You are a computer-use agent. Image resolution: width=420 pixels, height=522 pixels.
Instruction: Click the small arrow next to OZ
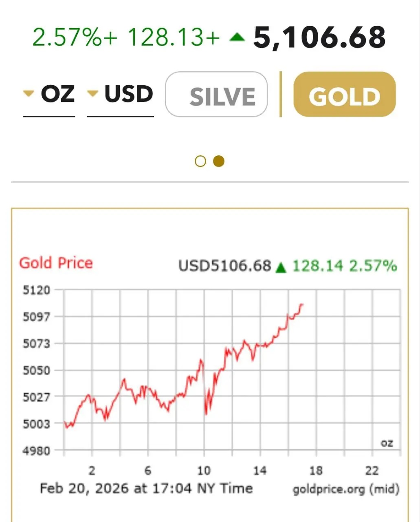coord(28,94)
